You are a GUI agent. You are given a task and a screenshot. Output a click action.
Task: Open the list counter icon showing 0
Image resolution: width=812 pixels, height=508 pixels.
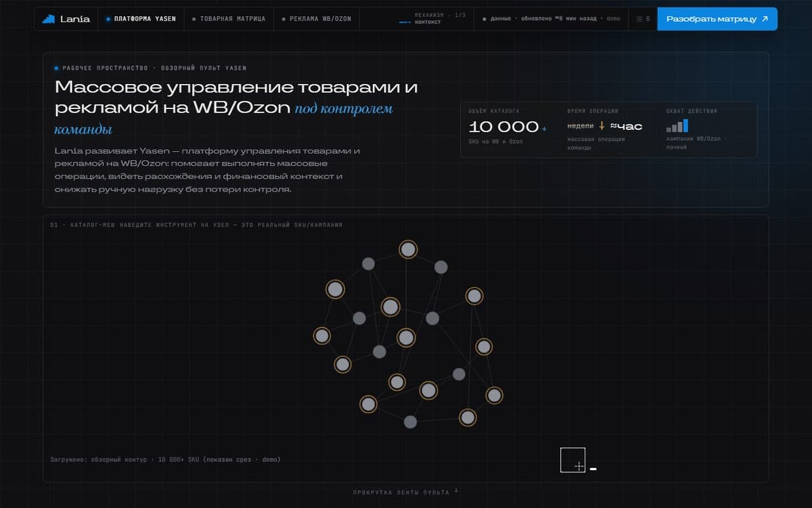(x=643, y=19)
